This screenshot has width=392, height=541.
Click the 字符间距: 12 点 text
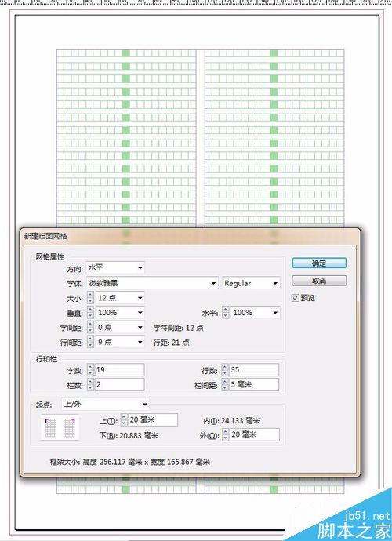(179, 328)
